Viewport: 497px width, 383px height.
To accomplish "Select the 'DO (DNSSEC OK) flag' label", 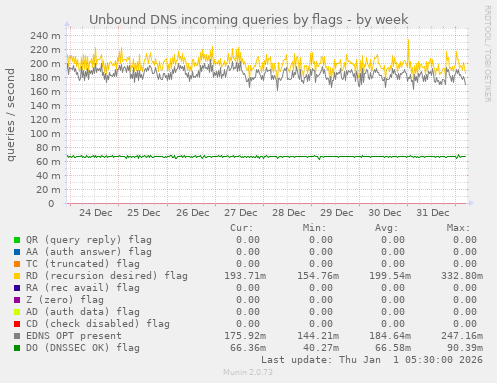I will (83, 348).
